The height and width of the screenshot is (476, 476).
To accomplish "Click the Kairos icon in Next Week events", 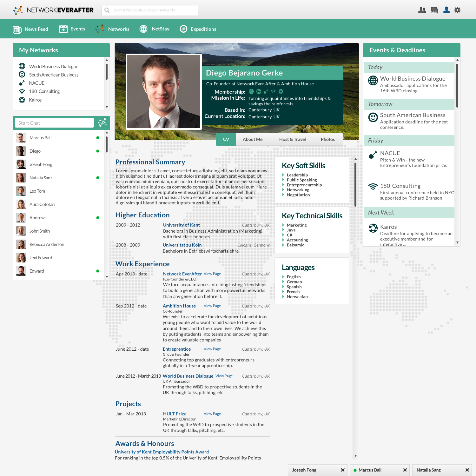I will 373,228.
